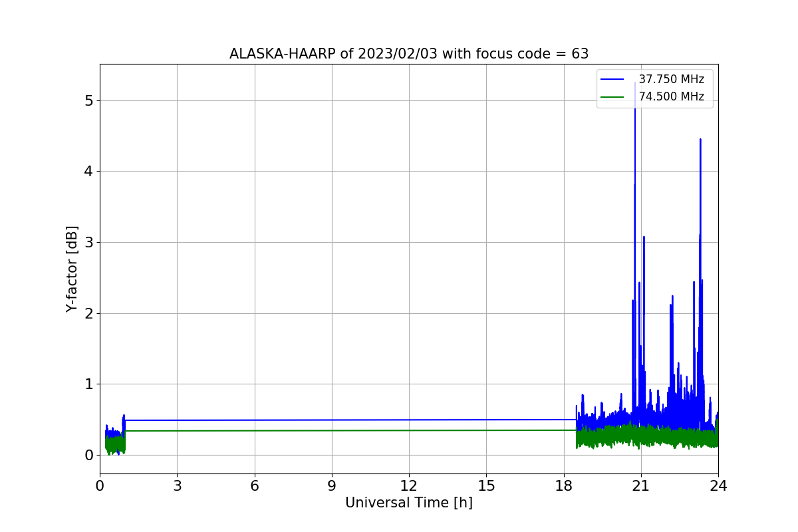Click the 74.500 MHz legend label
798x532 pixels.
click(672, 96)
